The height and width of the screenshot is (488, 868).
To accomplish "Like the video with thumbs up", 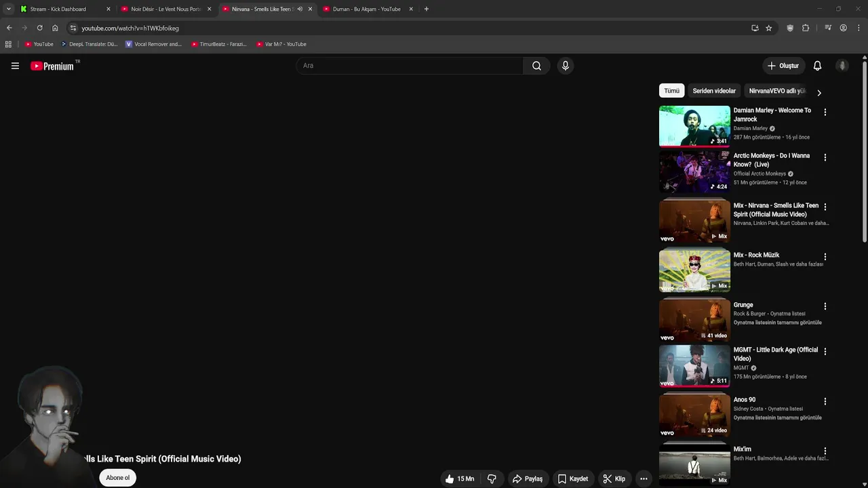I will click(x=459, y=479).
